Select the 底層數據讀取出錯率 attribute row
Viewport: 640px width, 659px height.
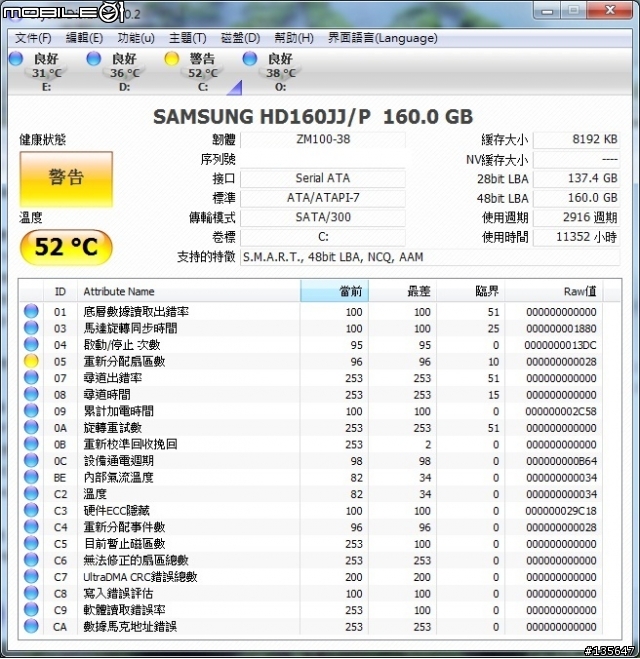click(311, 311)
